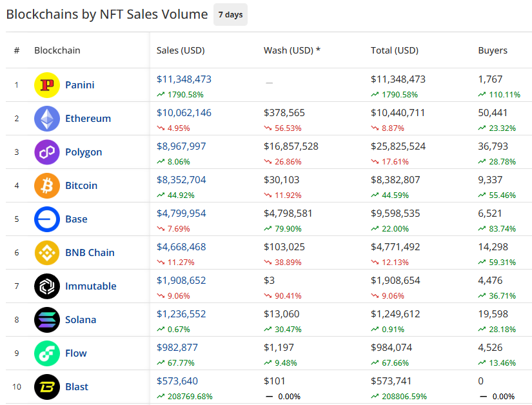Click the black Immutable logo icon
The width and height of the screenshot is (532, 405).
pos(47,286)
